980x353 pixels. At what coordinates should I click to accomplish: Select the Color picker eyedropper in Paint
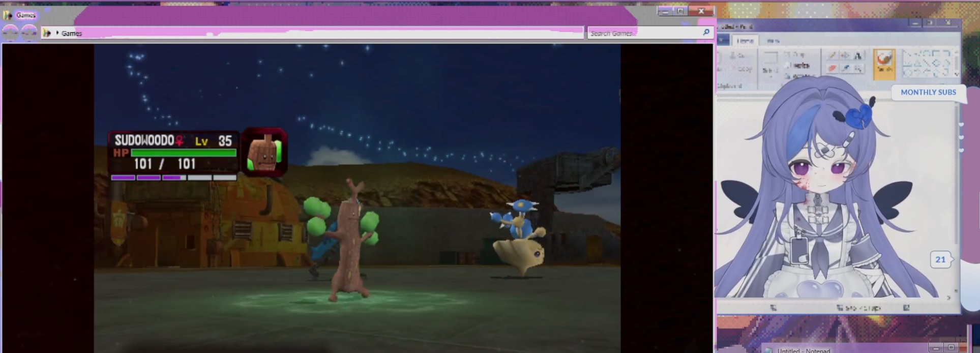pyautogui.click(x=845, y=69)
